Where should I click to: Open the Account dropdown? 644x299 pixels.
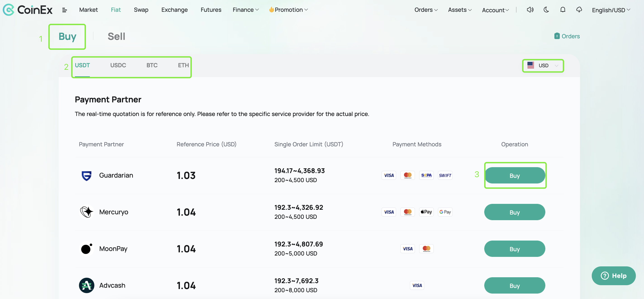(495, 10)
